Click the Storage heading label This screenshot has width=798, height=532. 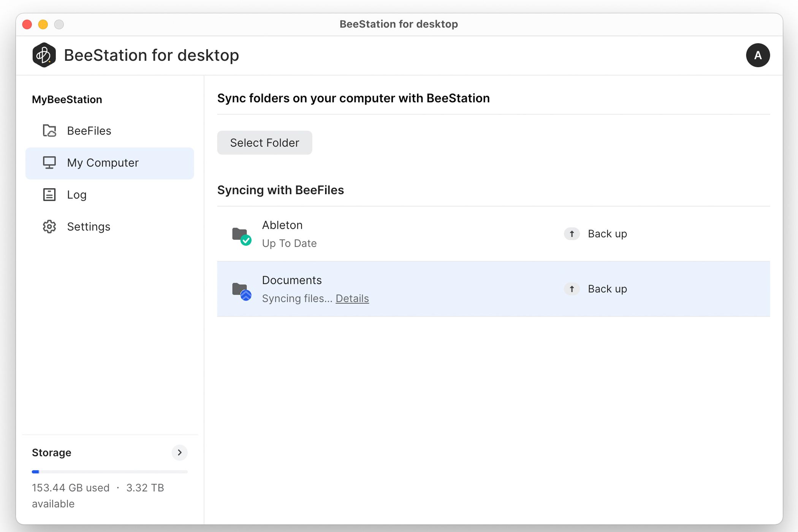(x=52, y=453)
